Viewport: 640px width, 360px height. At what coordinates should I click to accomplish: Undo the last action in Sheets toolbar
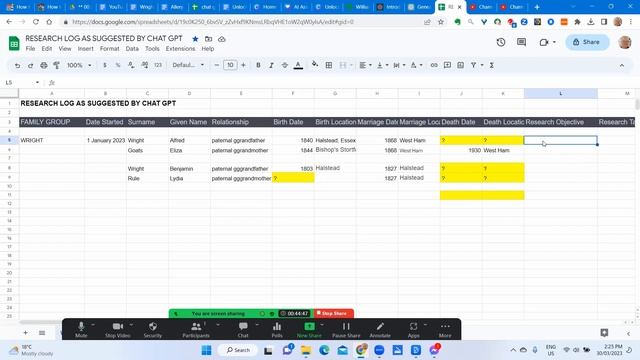[x=17, y=65]
